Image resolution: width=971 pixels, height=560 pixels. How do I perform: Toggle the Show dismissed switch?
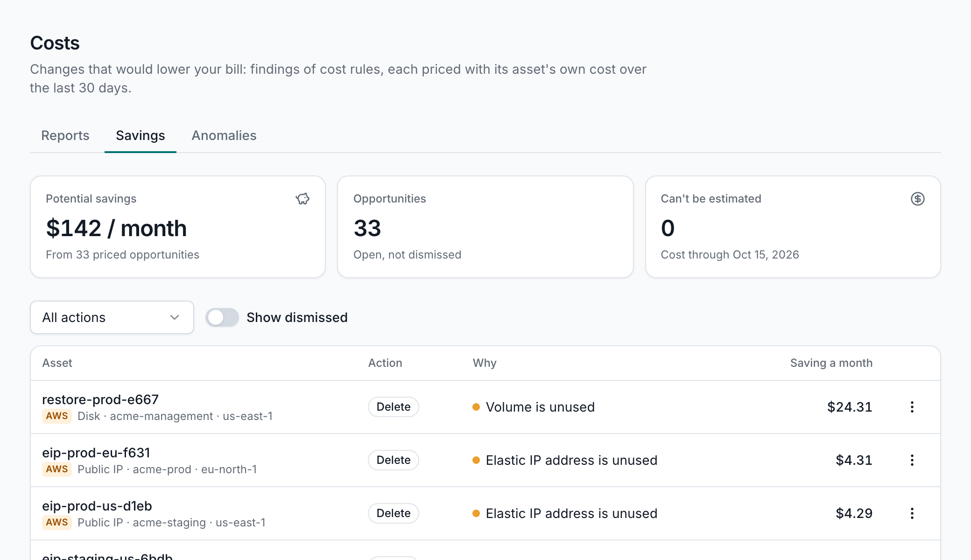(222, 317)
